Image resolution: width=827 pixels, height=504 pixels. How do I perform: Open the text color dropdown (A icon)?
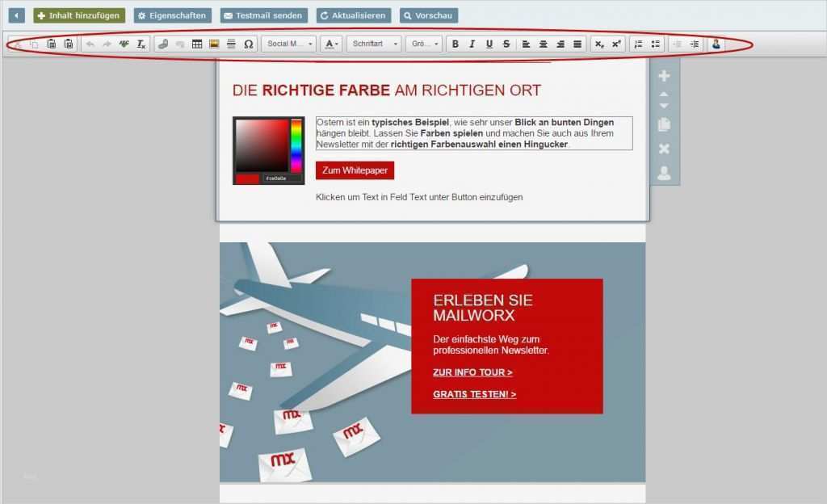330,44
